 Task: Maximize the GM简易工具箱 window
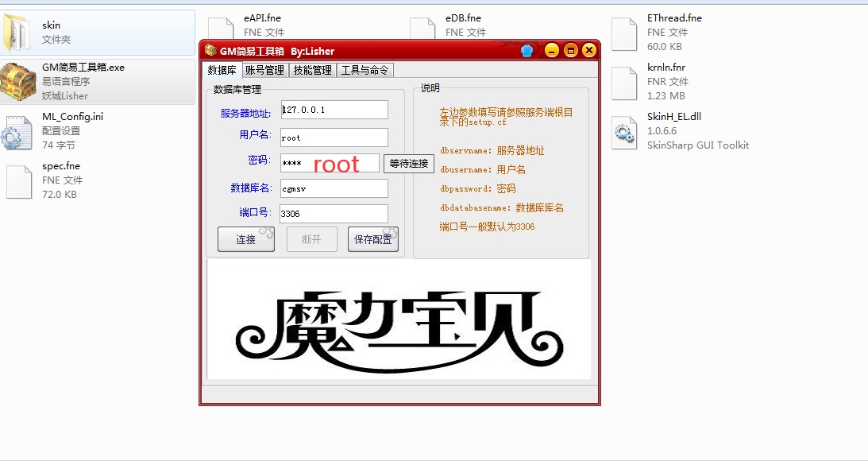pos(570,50)
